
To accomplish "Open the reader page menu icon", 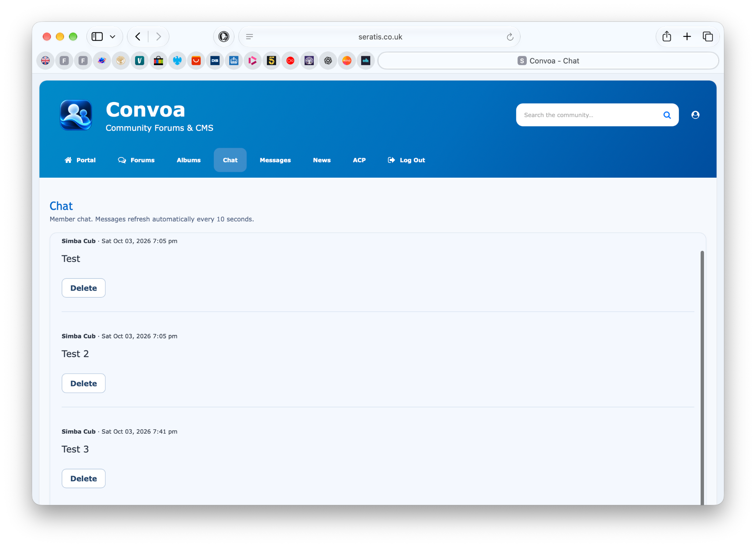I will (x=250, y=37).
